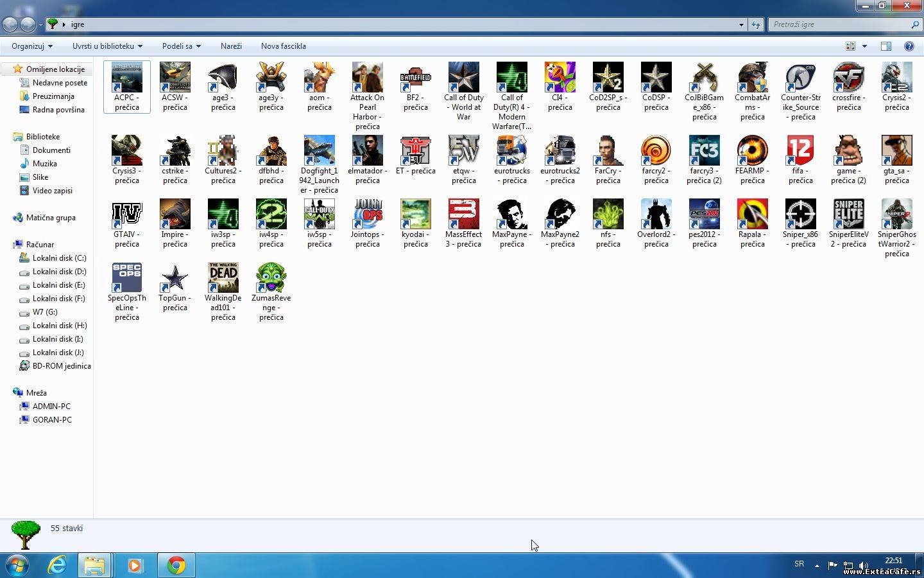Toggle the preview pane button
Image resolution: width=924 pixels, height=578 pixels.
coord(886,46)
